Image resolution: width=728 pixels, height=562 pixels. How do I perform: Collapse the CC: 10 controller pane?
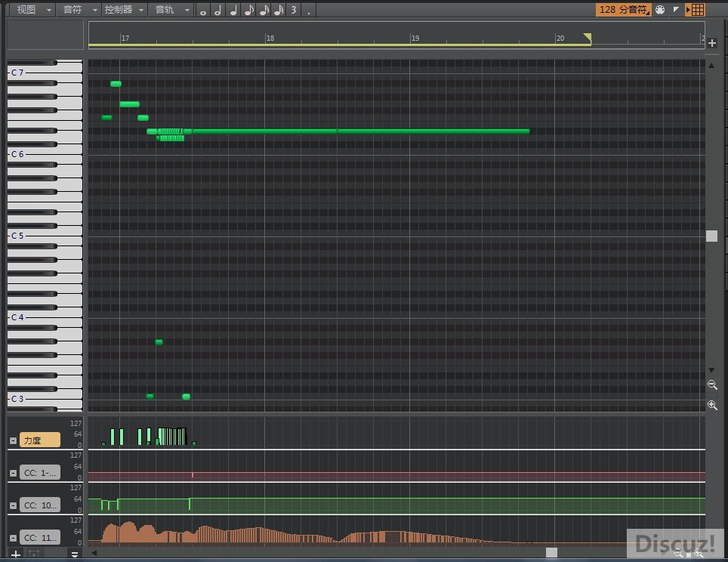click(x=14, y=505)
